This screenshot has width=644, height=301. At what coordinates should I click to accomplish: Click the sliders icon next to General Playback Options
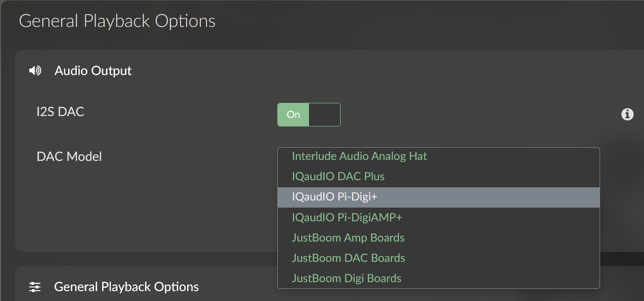(35, 287)
